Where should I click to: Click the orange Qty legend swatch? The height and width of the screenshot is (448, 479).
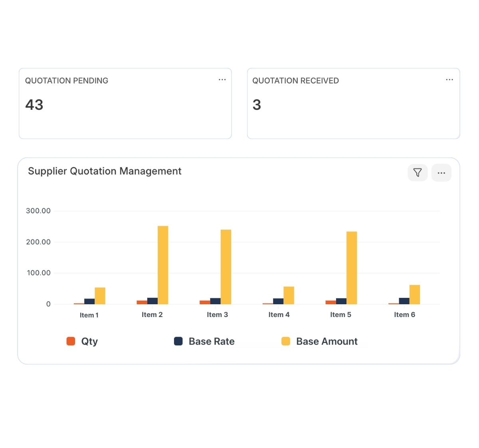pyautogui.click(x=71, y=341)
